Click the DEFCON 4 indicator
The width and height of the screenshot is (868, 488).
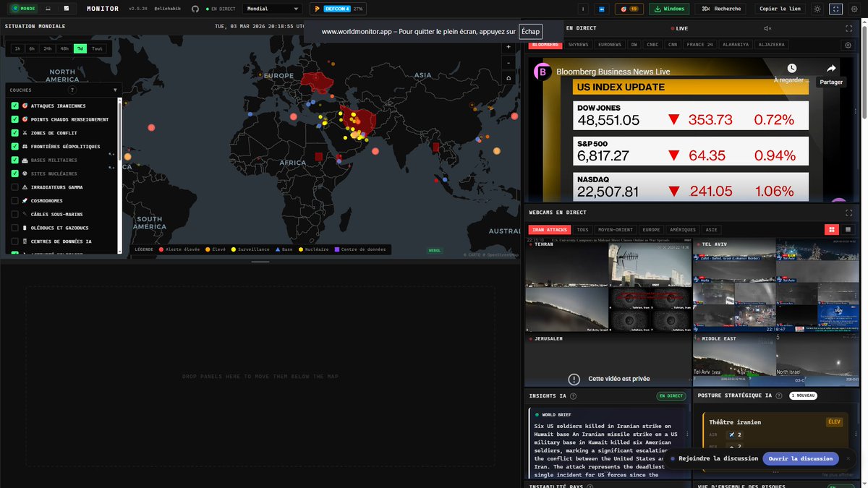pyautogui.click(x=339, y=9)
